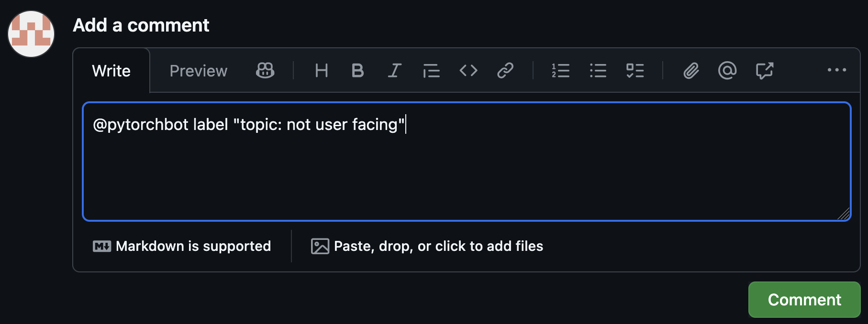Open the Copilot icon in comment toolbar

pyautogui.click(x=265, y=71)
